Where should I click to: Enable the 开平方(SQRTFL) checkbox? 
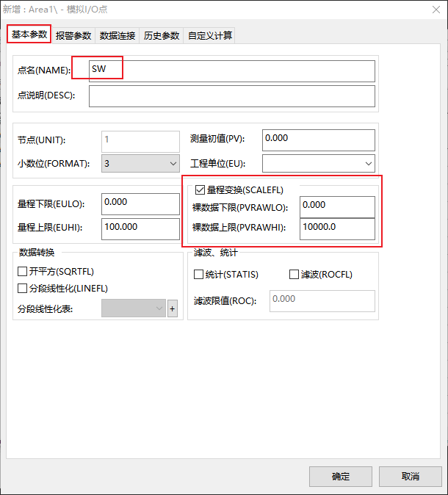pos(22,272)
